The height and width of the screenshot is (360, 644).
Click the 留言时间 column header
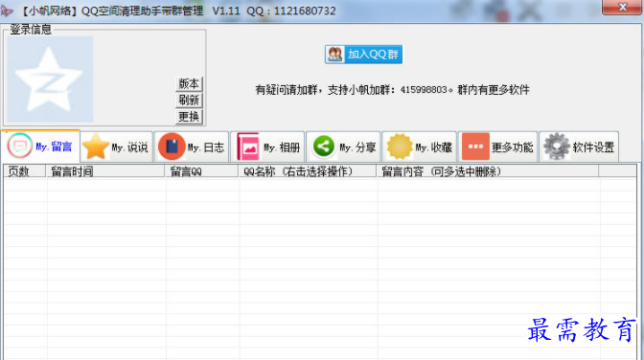click(x=105, y=171)
